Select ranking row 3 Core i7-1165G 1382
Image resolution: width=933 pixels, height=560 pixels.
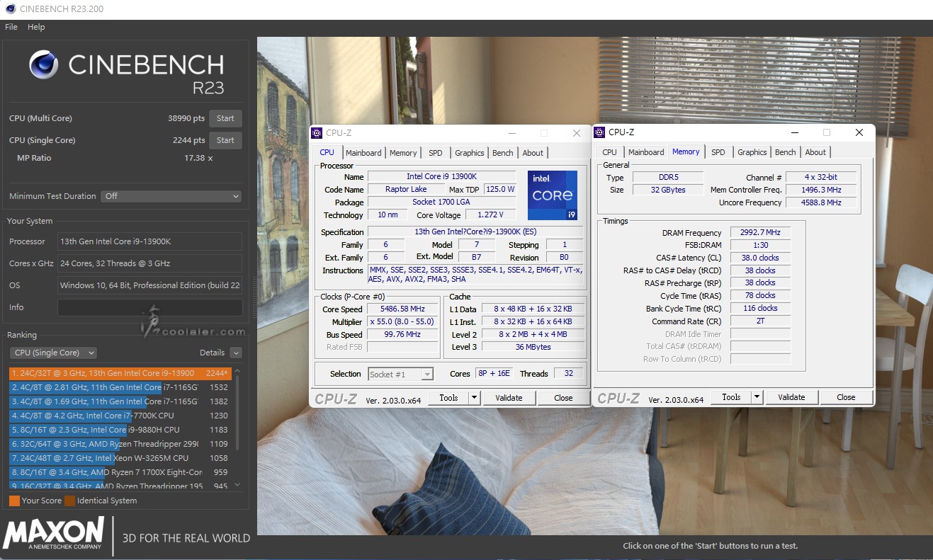tap(120, 401)
